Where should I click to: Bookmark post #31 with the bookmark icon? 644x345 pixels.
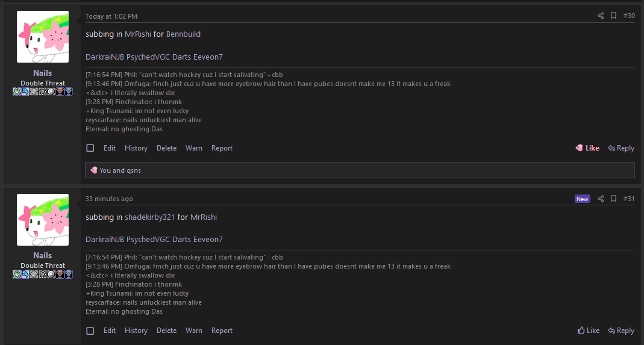pyautogui.click(x=613, y=199)
